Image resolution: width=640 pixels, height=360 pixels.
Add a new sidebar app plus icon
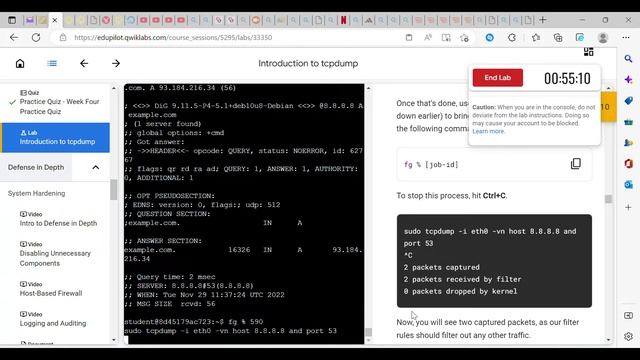point(629,207)
